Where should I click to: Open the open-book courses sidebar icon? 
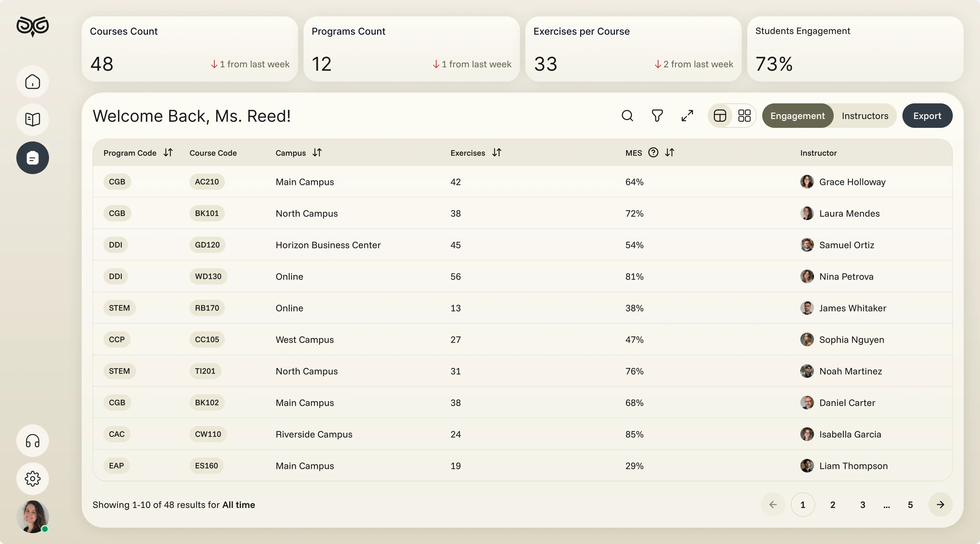tap(33, 119)
